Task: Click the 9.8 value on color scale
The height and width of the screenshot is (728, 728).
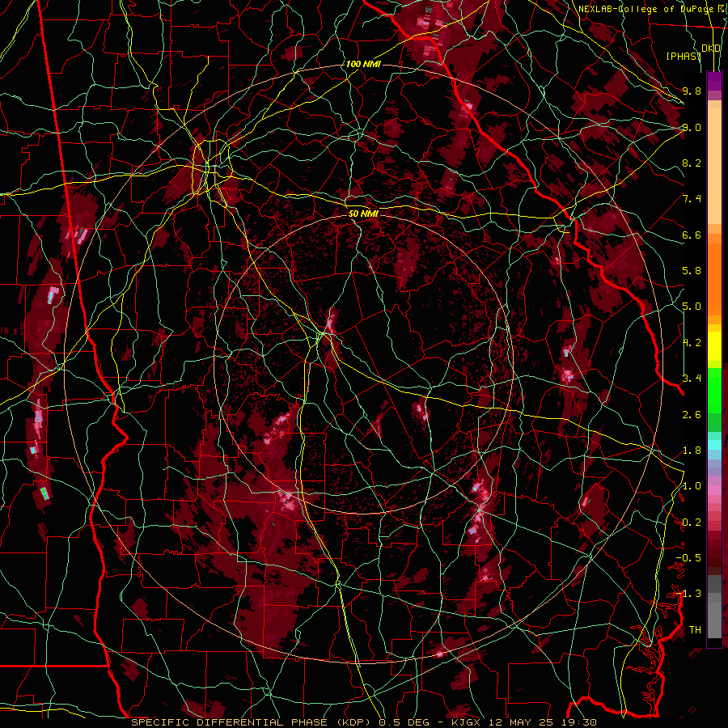Action: 692,91
